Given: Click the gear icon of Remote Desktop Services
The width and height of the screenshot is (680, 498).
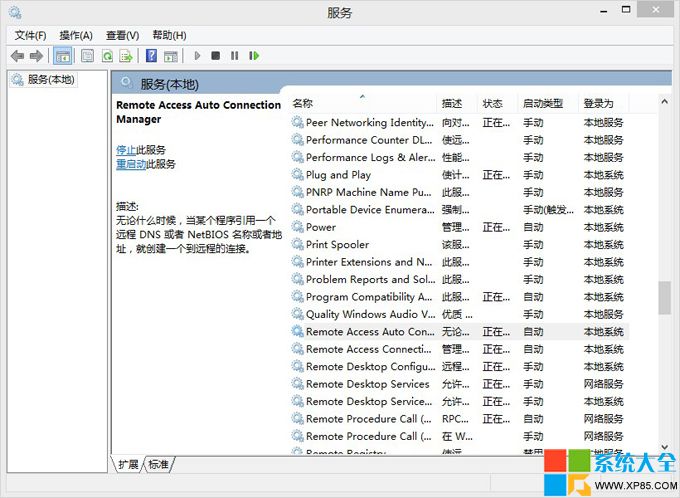Looking at the screenshot, I should pyautogui.click(x=298, y=383).
